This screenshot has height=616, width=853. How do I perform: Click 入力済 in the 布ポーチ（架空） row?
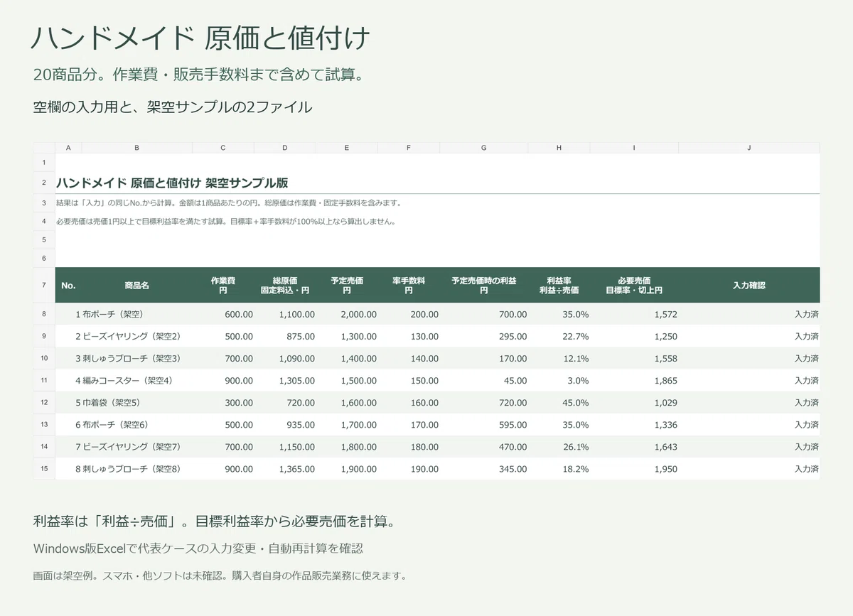pos(807,314)
